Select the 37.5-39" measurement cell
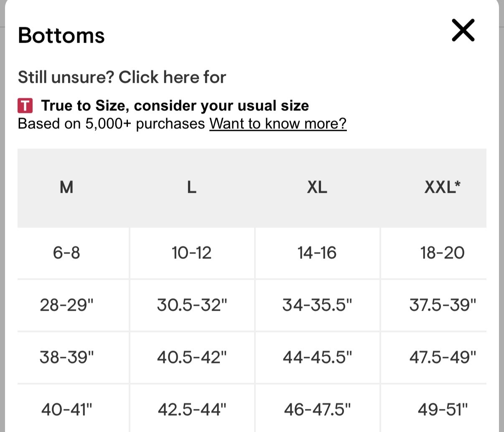 (443, 305)
